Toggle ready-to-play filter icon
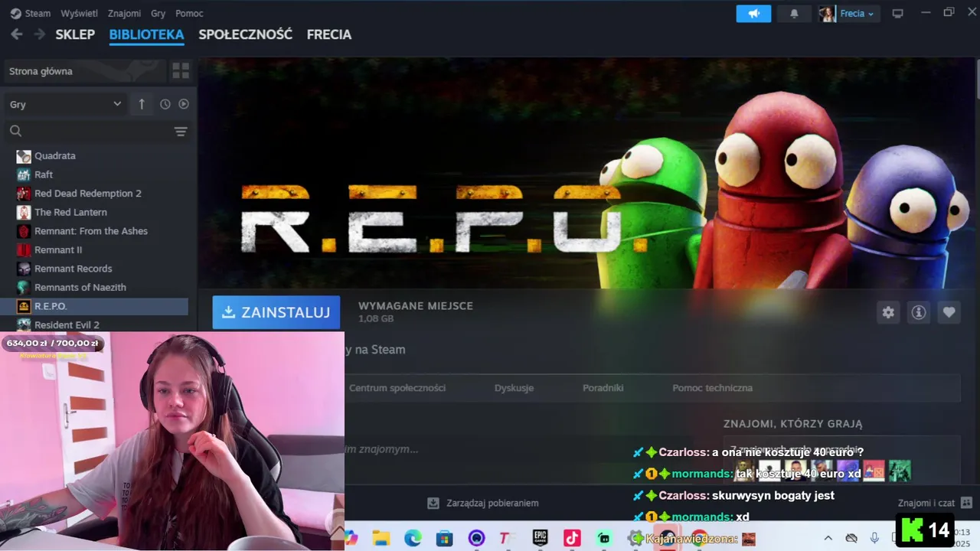 pyautogui.click(x=184, y=104)
